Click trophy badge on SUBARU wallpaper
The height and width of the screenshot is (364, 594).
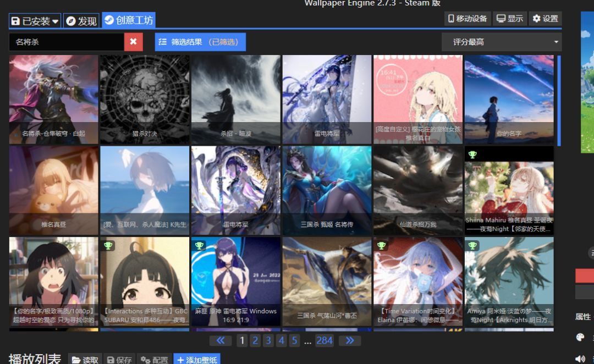click(108, 245)
